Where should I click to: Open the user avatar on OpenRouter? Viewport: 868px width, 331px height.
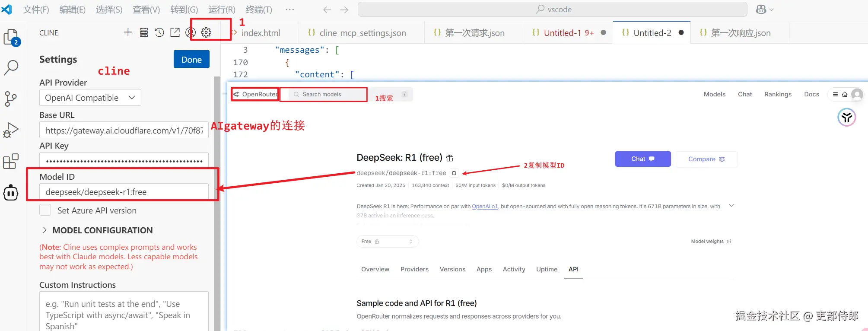point(857,94)
